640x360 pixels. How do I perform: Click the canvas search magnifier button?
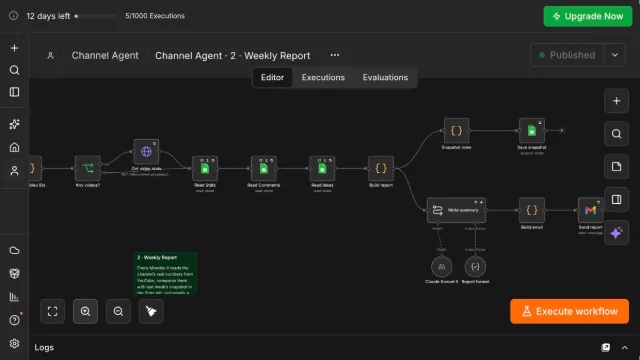pos(616,134)
